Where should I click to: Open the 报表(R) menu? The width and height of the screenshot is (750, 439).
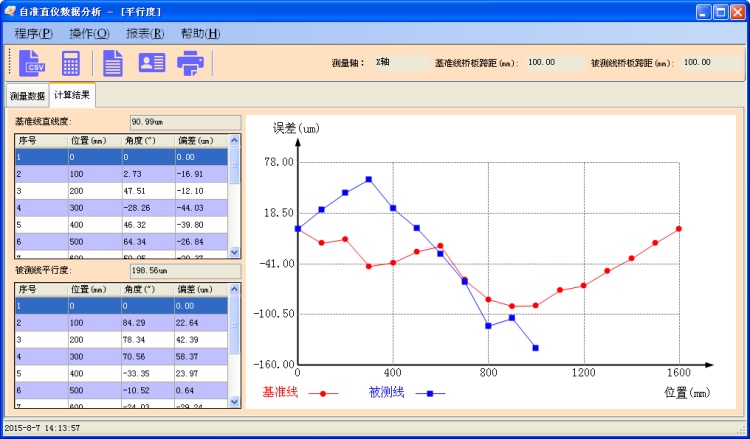click(x=145, y=33)
